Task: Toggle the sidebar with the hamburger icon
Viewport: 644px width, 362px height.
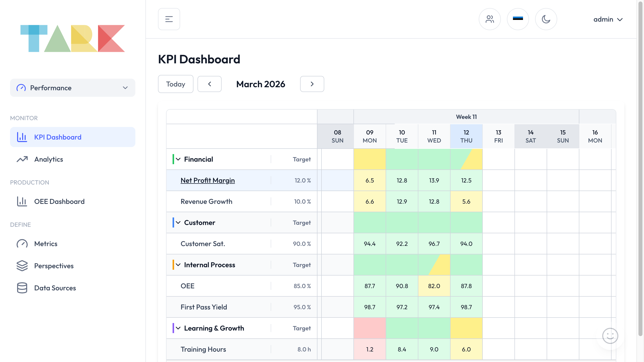Action: 169,19
